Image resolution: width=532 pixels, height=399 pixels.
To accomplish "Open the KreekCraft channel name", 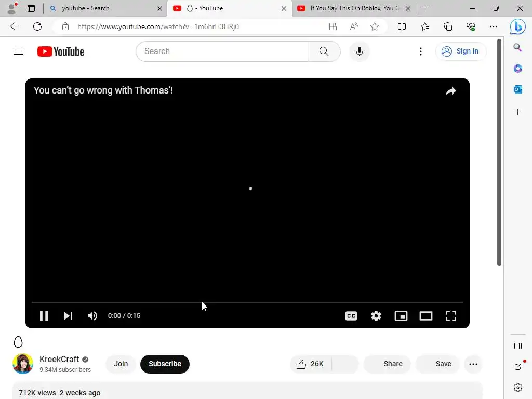I will [59, 360].
